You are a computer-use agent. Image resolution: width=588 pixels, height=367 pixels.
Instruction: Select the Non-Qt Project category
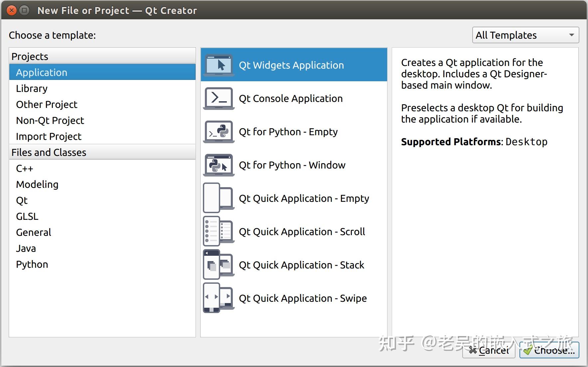click(x=50, y=120)
